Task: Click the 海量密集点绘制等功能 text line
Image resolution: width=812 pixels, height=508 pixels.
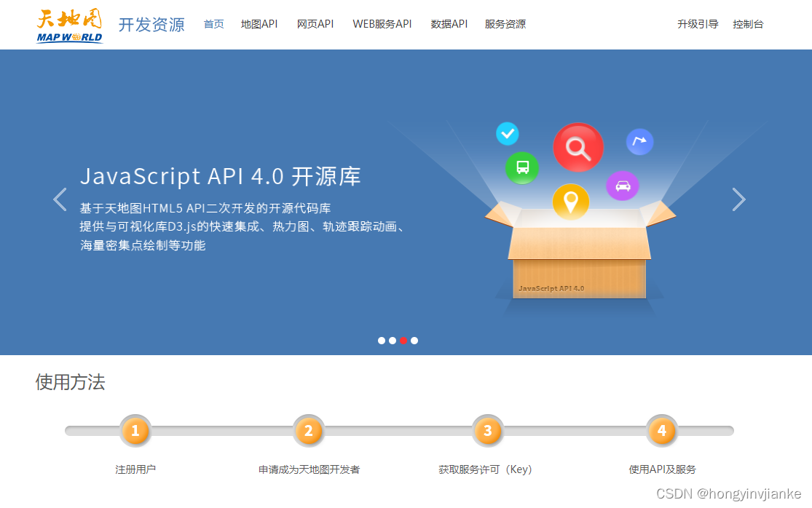Action: 143,245
